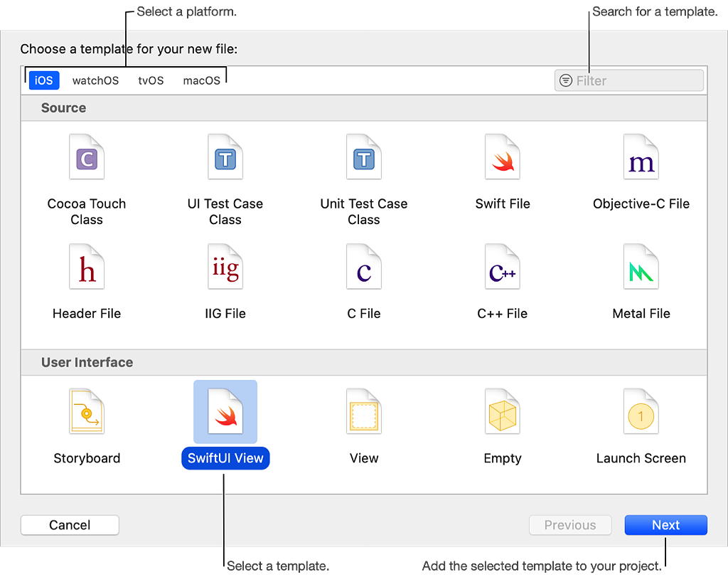Select the Cocoa Touch Class template icon
Viewport: 728px width, 577px height.
coord(87,157)
